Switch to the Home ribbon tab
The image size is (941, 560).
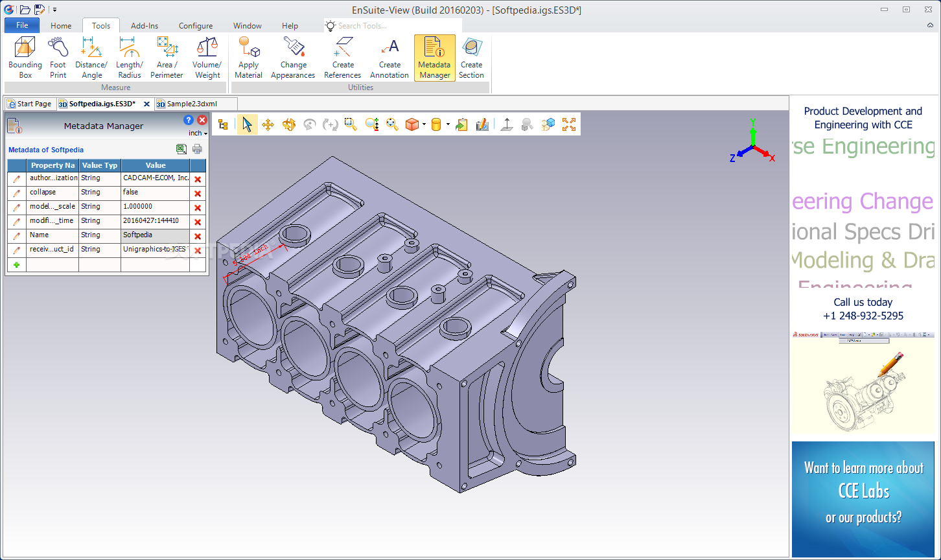[x=61, y=26]
